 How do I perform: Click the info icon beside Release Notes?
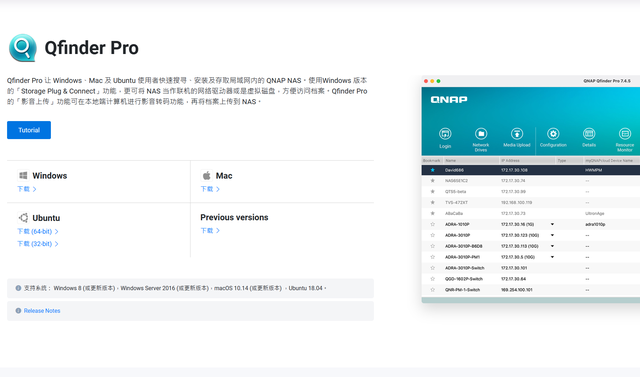[18, 310]
